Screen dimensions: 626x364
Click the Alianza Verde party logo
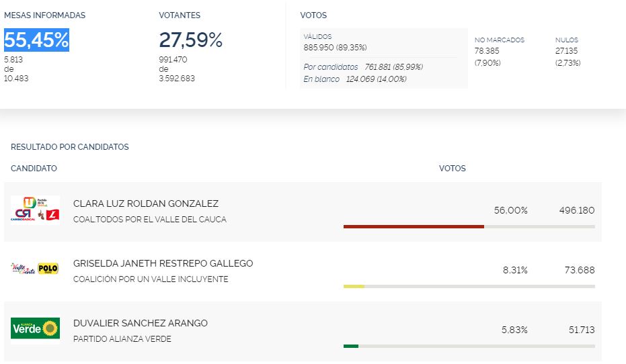click(x=36, y=328)
